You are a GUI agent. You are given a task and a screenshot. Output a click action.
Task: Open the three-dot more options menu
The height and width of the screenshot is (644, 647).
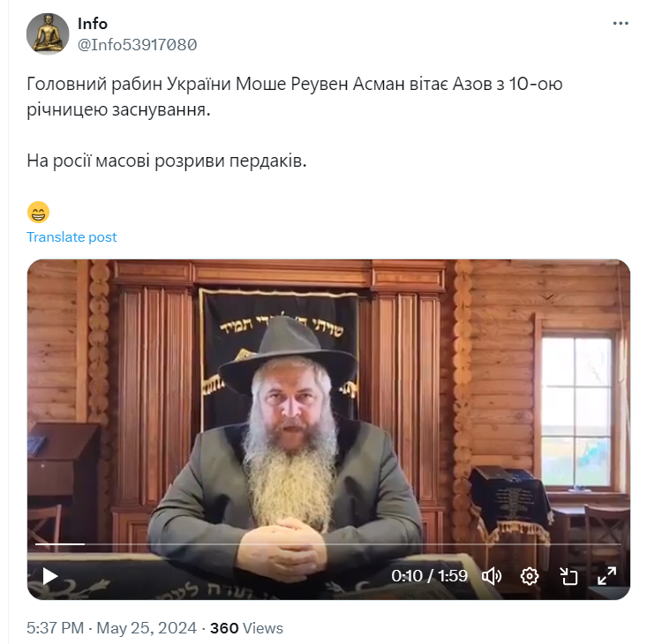pyautogui.click(x=621, y=24)
